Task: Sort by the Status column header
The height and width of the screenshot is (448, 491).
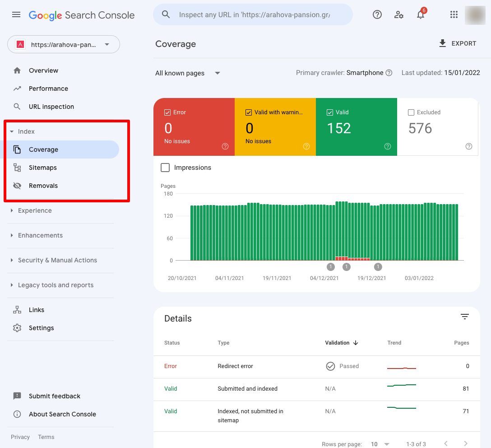Action: click(172, 343)
